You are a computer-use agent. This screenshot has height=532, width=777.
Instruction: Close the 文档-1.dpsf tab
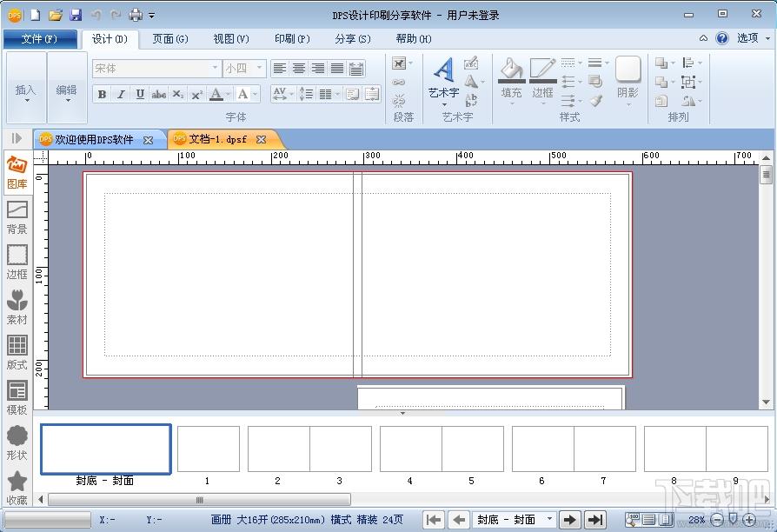click(x=261, y=140)
